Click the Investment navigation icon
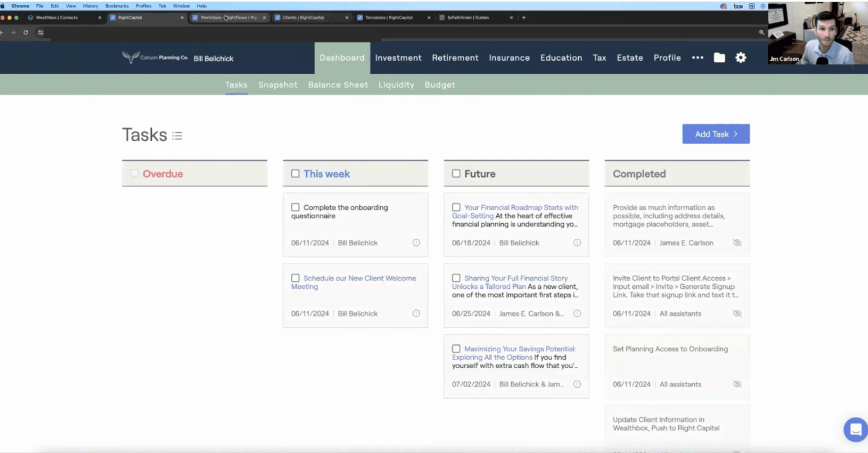This screenshot has height=453, width=868. 398,57
